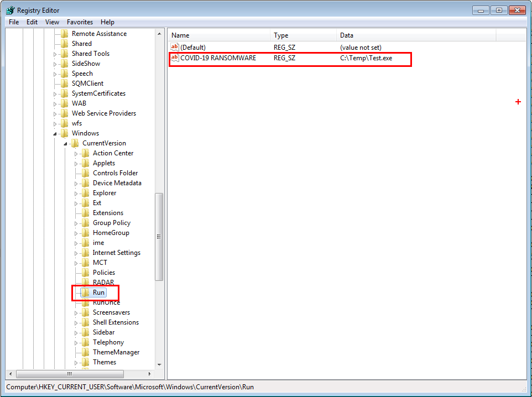Select the Shell Extensions key label
The image size is (532, 397).
(x=116, y=322)
